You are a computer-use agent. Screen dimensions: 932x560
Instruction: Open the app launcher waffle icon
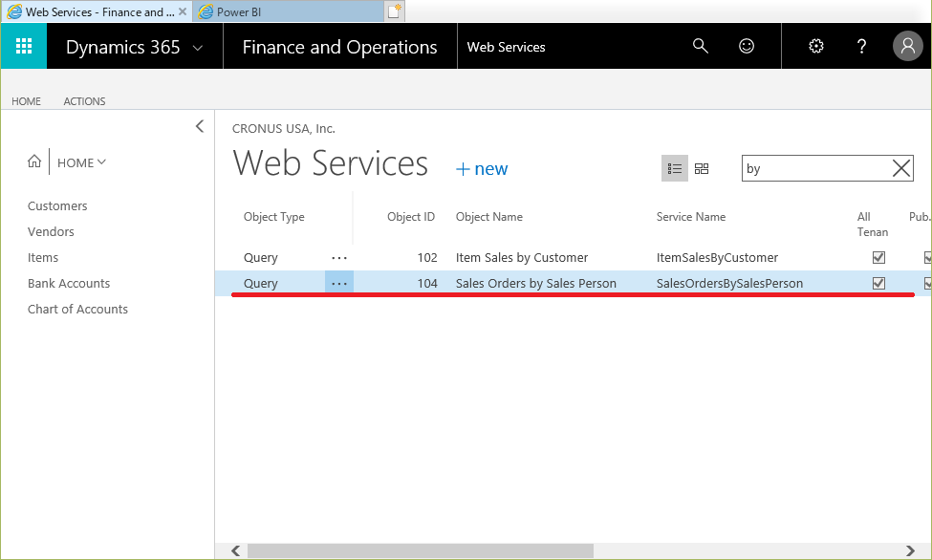[24, 47]
